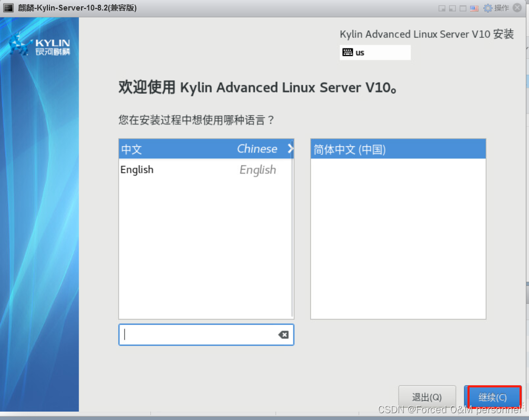
Task: Open the 操作 gear menu
Action: tap(496, 8)
